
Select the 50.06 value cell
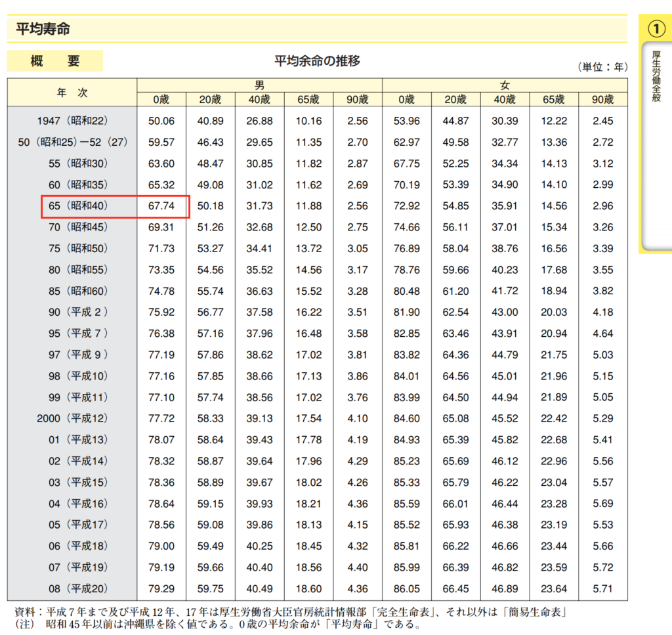(x=161, y=121)
